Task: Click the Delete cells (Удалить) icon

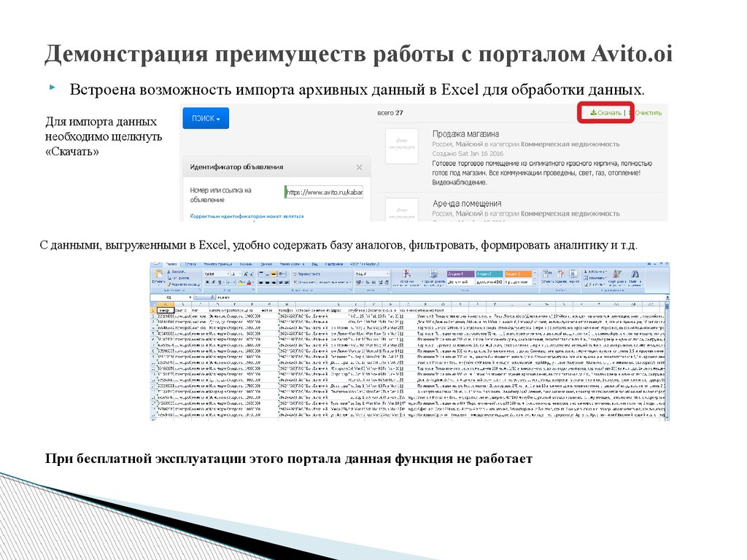Action: [x=560, y=274]
